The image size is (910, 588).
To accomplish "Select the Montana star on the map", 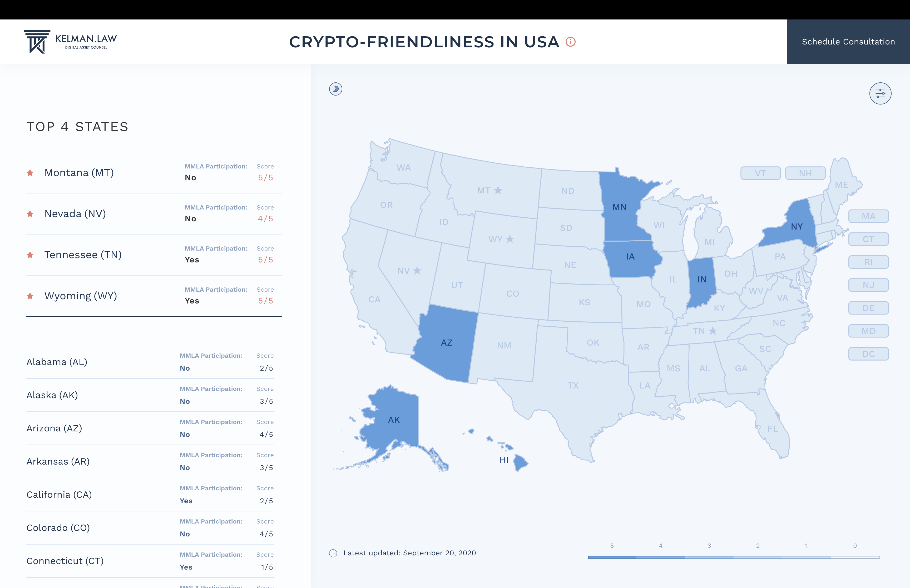I will 498,190.
